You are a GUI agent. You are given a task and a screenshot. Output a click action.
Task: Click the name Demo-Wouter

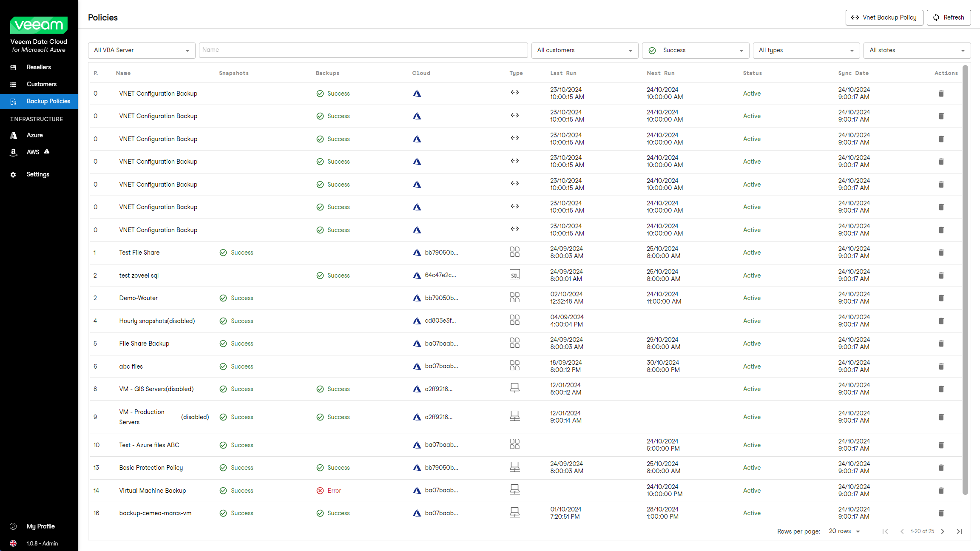pyautogui.click(x=138, y=298)
